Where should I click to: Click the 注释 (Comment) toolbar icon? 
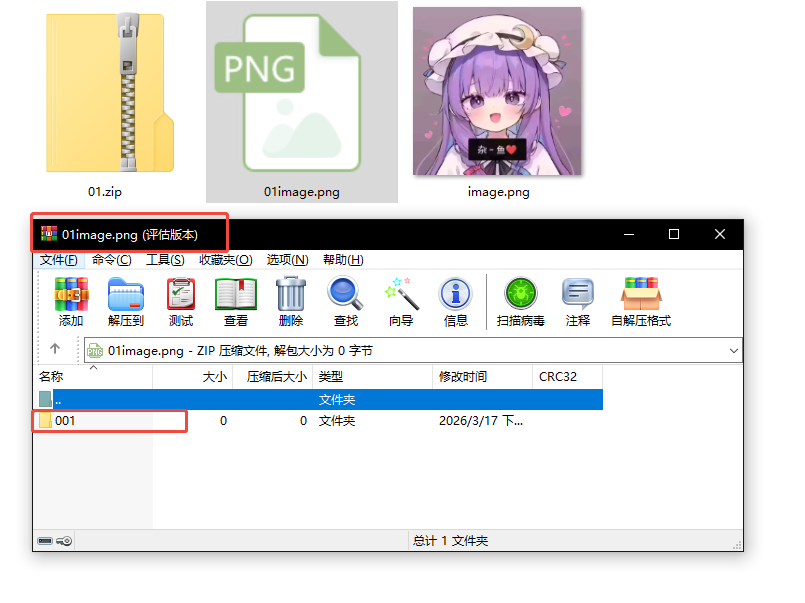[578, 295]
